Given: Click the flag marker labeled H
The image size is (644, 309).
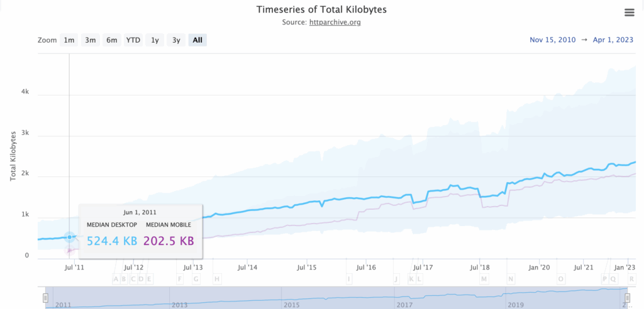Looking at the screenshot, I should pyautogui.click(x=217, y=279).
